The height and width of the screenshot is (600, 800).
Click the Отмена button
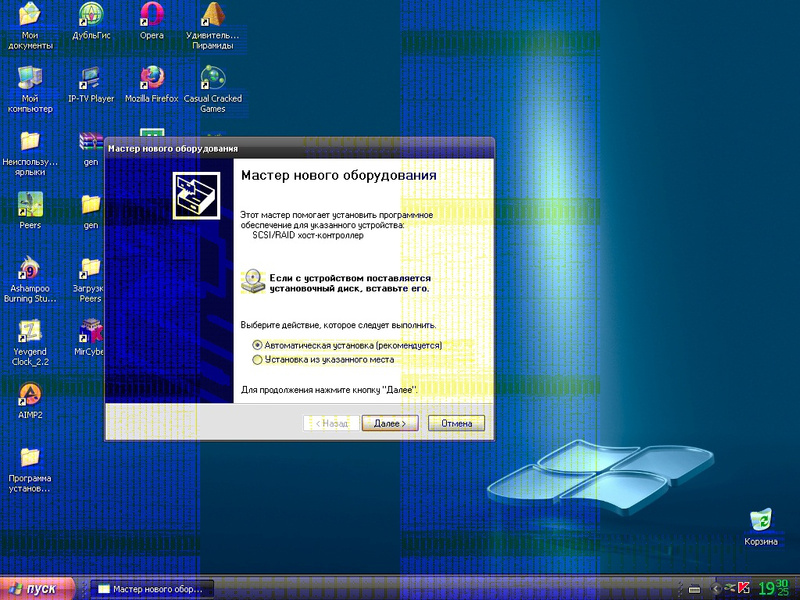[x=456, y=423]
